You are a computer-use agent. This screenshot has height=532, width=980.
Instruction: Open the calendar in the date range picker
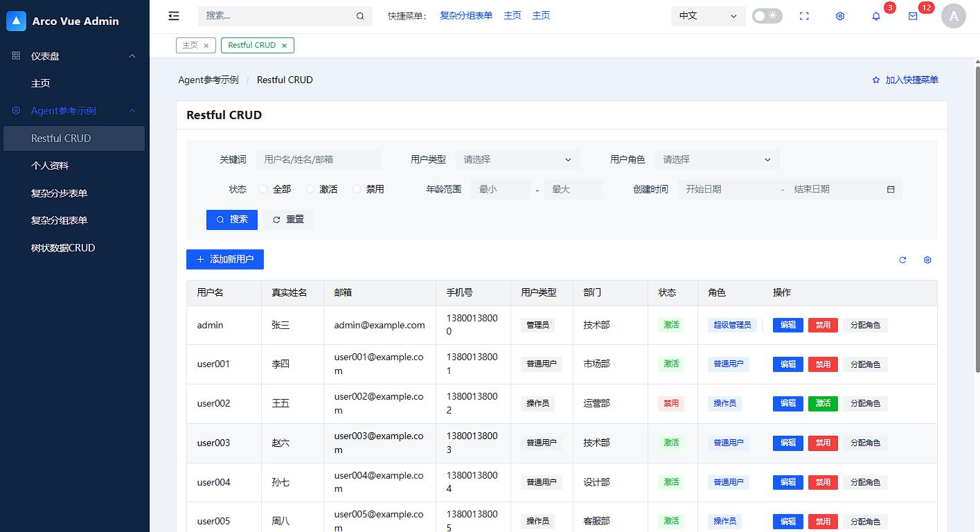click(x=891, y=188)
